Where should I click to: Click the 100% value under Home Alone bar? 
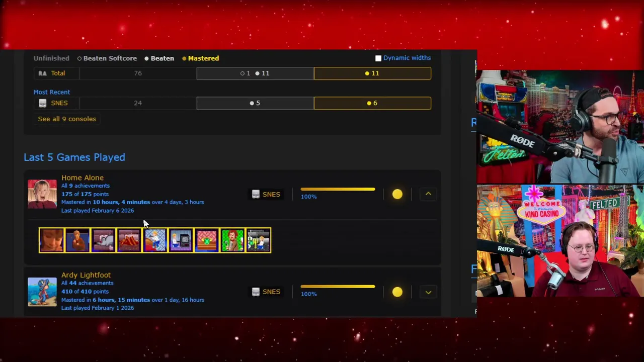coord(309,197)
